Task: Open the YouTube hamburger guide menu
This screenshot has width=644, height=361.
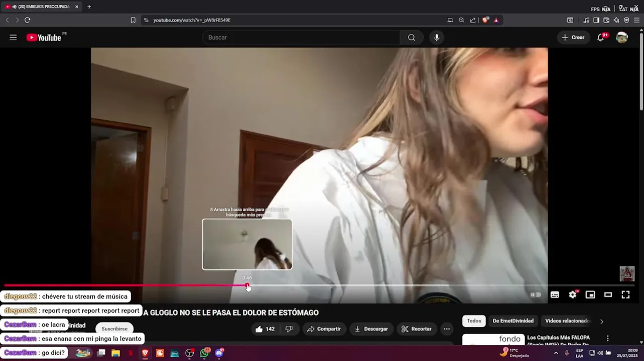Action: pyautogui.click(x=13, y=38)
